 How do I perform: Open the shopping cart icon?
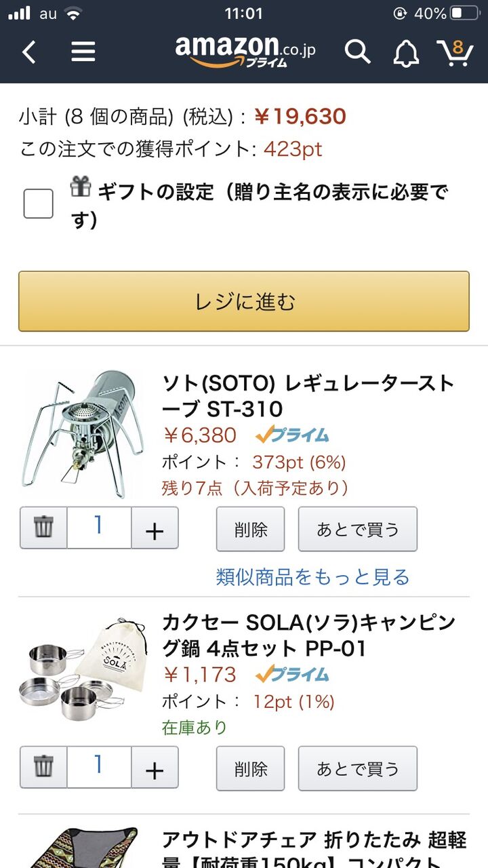tap(454, 52)
